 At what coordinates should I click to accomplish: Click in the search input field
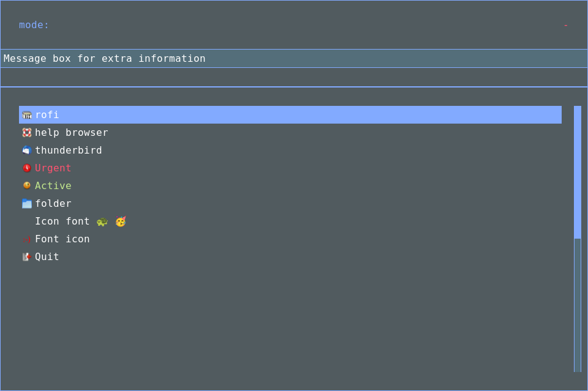306,25
